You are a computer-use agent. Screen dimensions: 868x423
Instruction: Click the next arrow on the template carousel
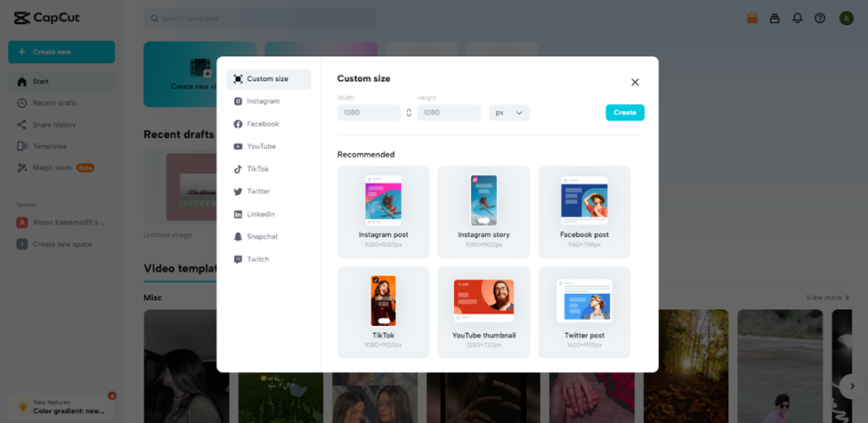tap(852, 386)
